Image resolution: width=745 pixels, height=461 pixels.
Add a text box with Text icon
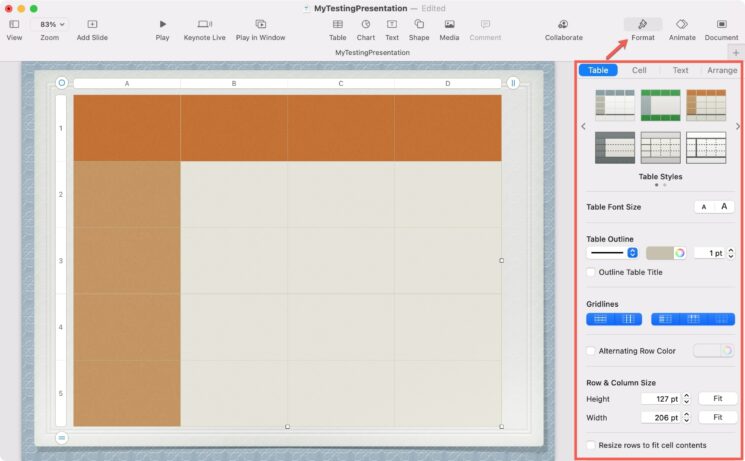pos(392,24)
